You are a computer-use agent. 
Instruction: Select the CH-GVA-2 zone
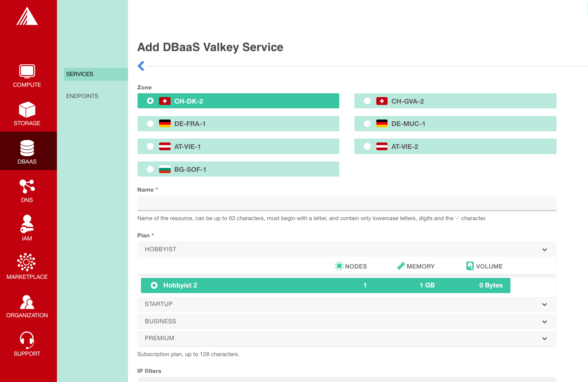click(455, 101)
